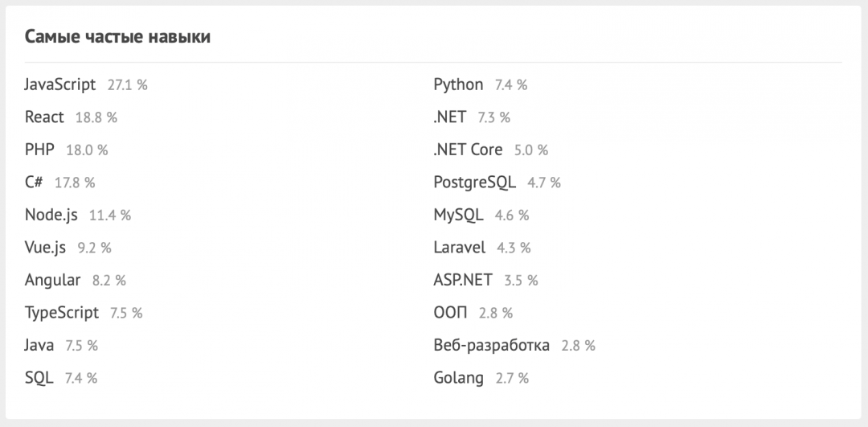Open the ASP.NET skill link
Viewport: 868px width, 427px height.
tap(462, 280)
